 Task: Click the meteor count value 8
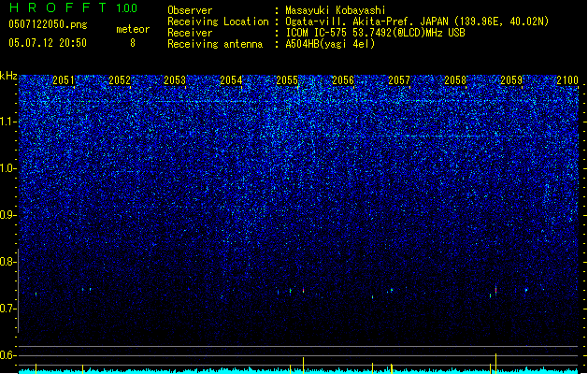133,43
